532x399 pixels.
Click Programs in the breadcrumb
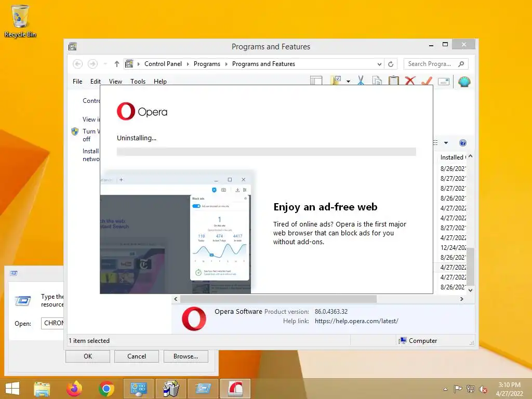207,64
